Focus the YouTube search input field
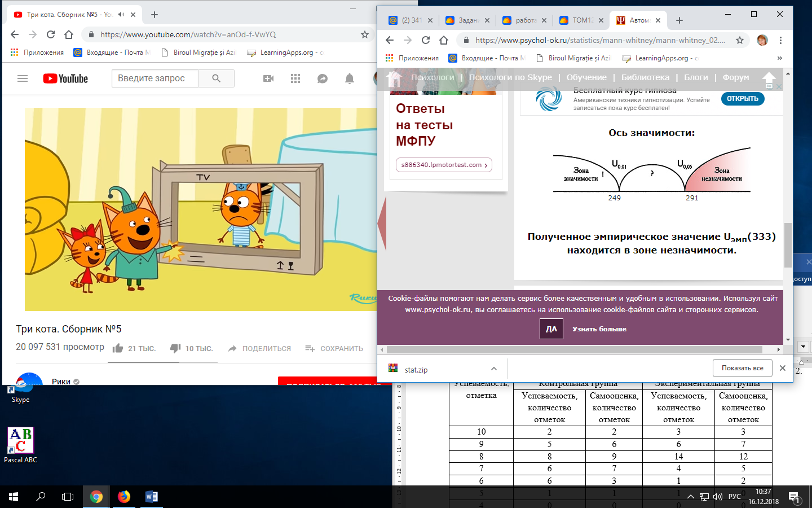The height and width of the screenshot is (508, 812). [155, 78]
